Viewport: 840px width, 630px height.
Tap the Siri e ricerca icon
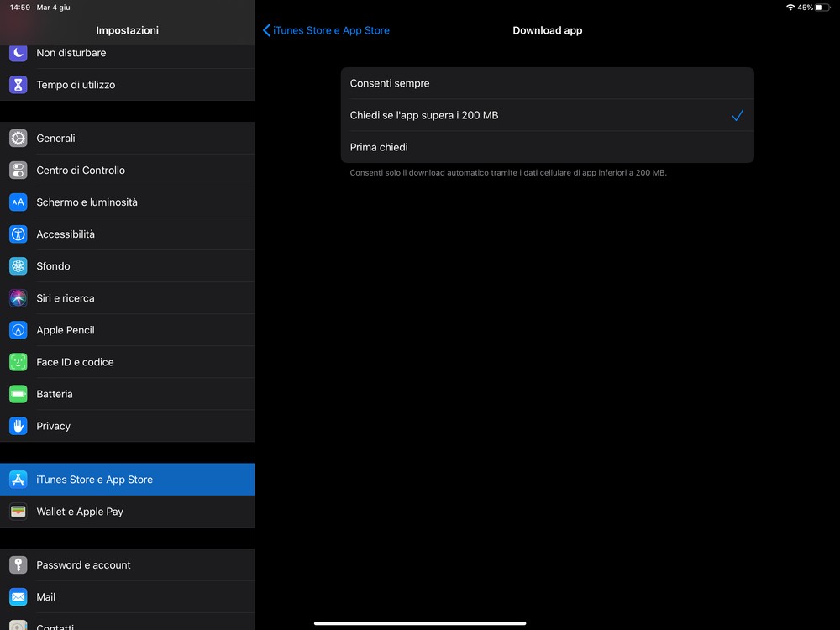click(18, 298)
